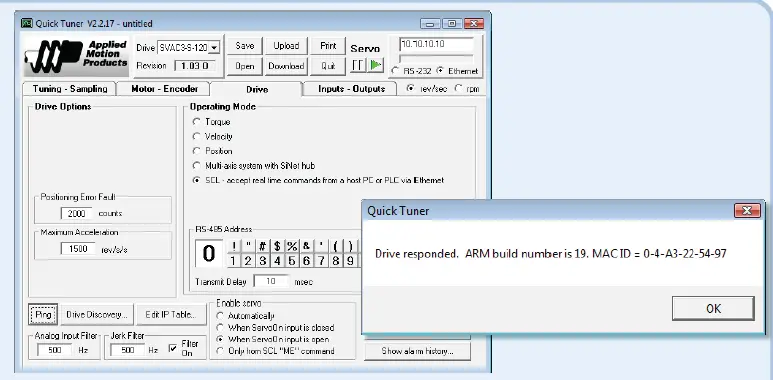
Task: Open Drive Discovery dialog
Action: point(96,314)
